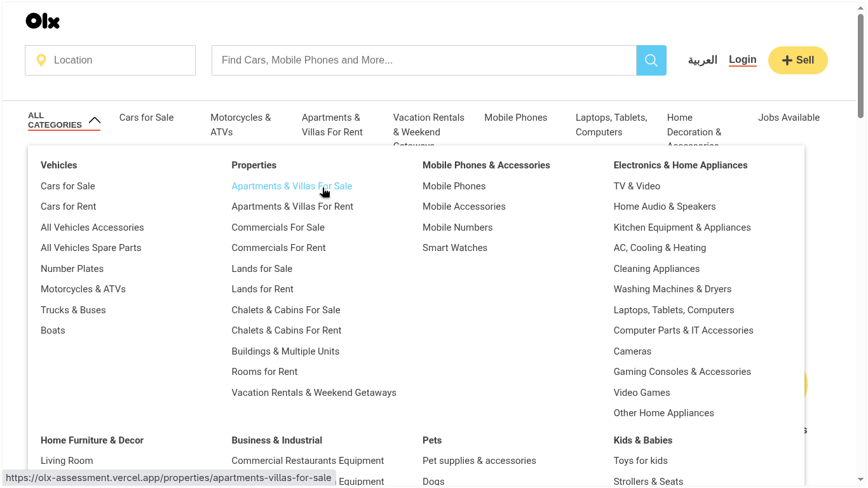Open Kitchen Equipment & Appliances
868x488 pixels.
coord(682,227)
